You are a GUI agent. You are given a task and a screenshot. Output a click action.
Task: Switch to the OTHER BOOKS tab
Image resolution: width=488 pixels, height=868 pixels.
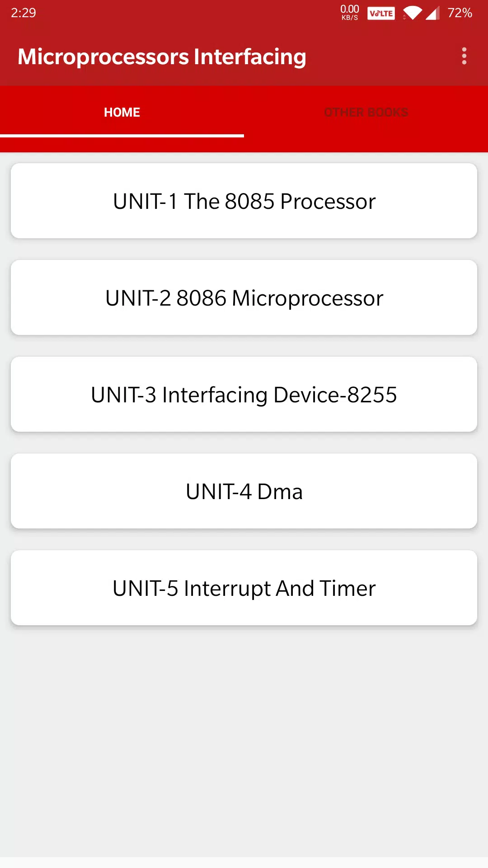tap(366, 112)
